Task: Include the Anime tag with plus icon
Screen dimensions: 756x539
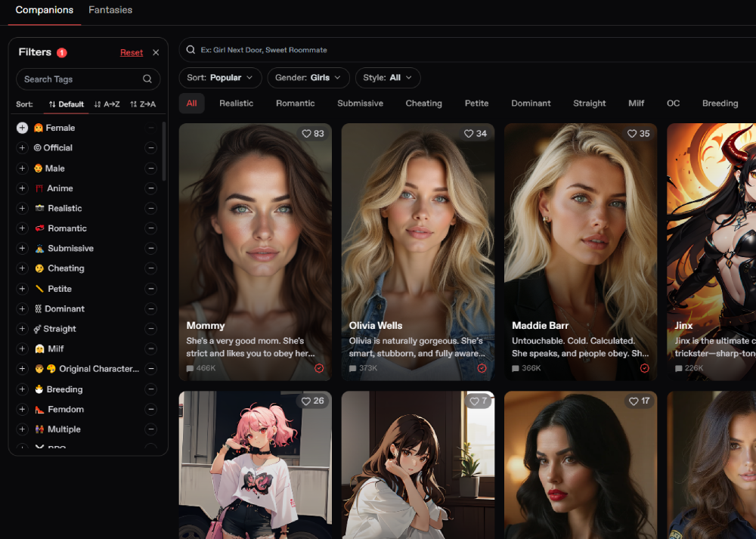Action: 22,188
